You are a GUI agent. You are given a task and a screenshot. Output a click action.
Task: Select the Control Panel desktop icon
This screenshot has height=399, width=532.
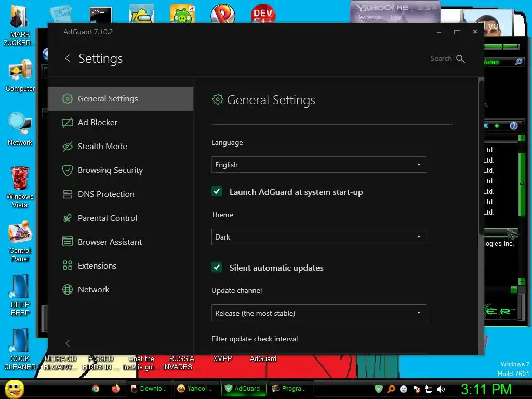click(x=20, y=242)
